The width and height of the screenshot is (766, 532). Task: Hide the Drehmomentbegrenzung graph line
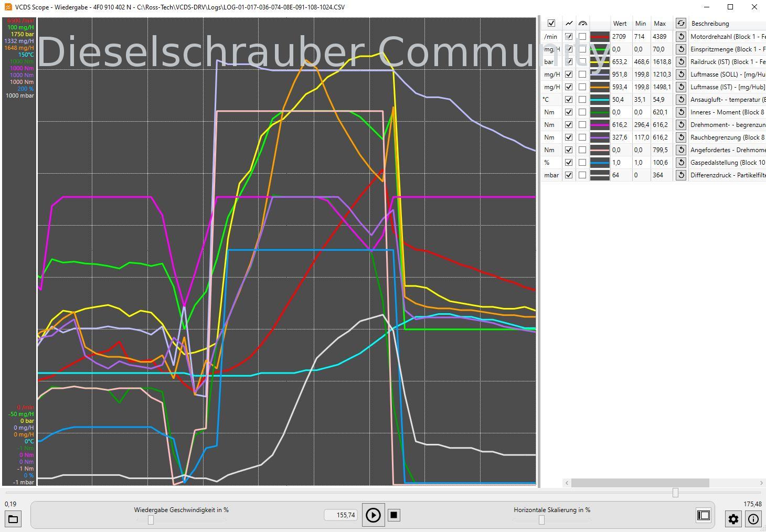(569, 125)
